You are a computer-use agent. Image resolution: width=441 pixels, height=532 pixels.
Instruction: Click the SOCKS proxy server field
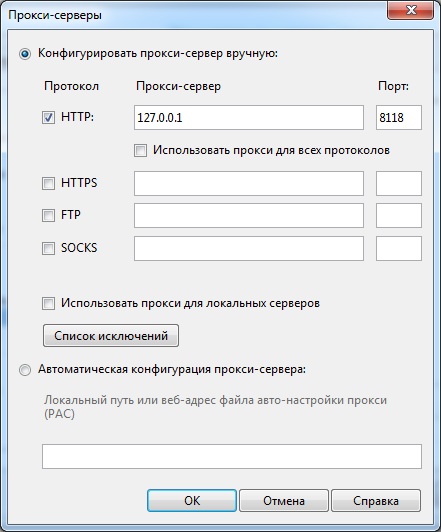(249, 248)
